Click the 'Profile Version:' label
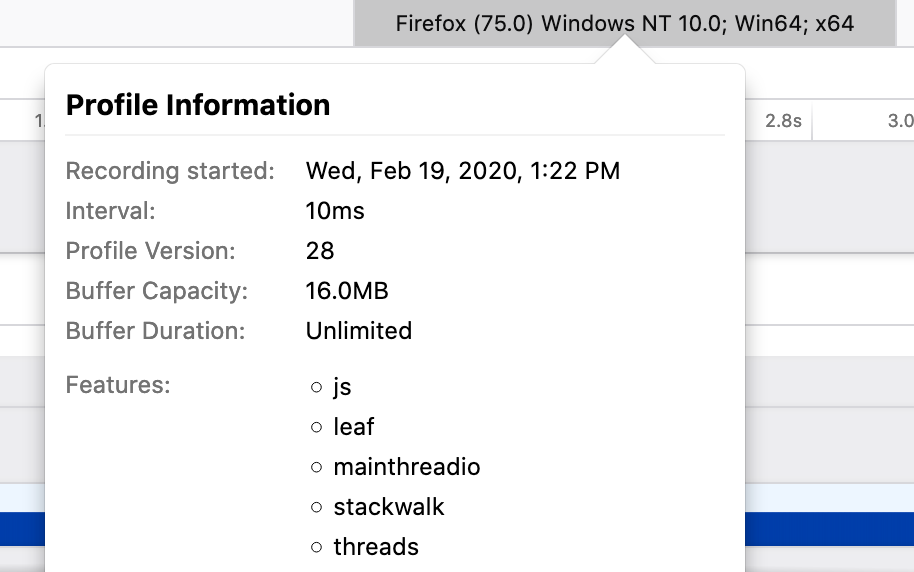This screenshot has height=572, width=914. click(x=150, y=251)
